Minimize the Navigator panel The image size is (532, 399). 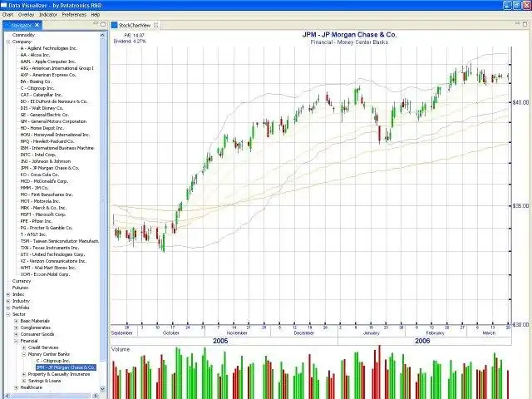coord(96,24)
